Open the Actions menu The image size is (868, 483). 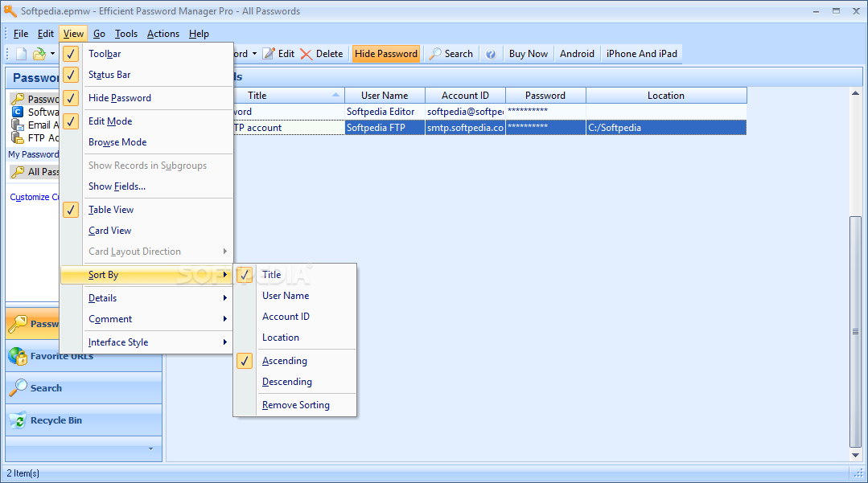(x=162, y=34)
